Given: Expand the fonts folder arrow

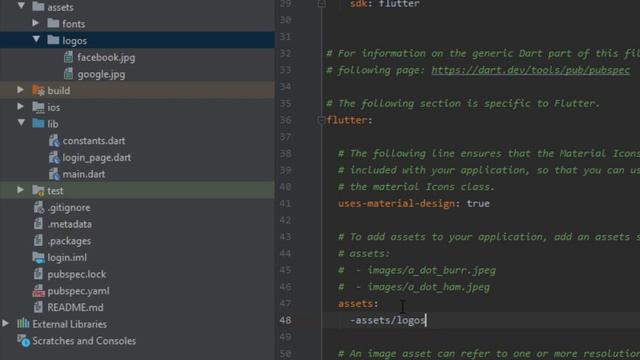Looking at the screenshot, I should coord(36,23).
